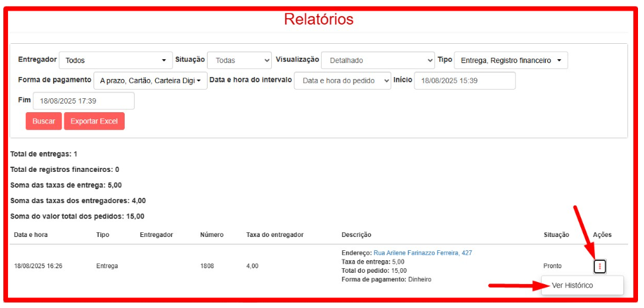This screenshot has height=308, width=644.
Task: Click the Relatórios page title
Action: coord(319,19)
